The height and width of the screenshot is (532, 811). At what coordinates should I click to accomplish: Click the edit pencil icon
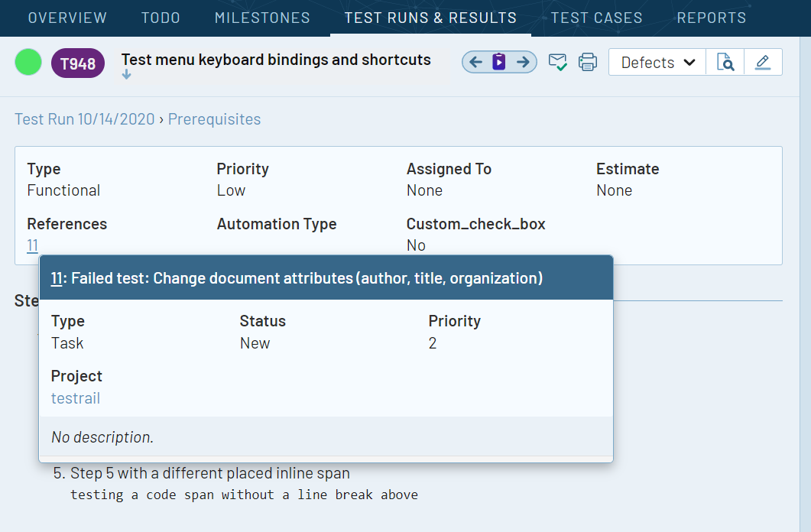point(764,62)
